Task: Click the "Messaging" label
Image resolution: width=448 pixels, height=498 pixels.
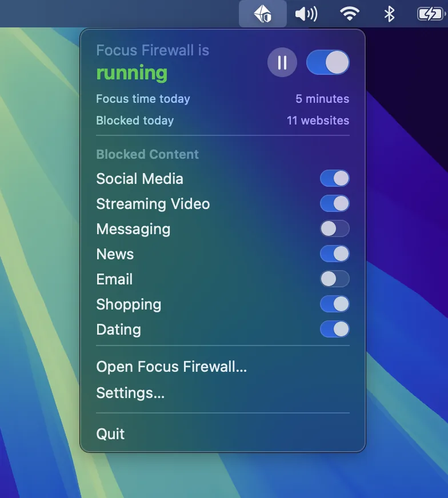Action: point(134,230)
